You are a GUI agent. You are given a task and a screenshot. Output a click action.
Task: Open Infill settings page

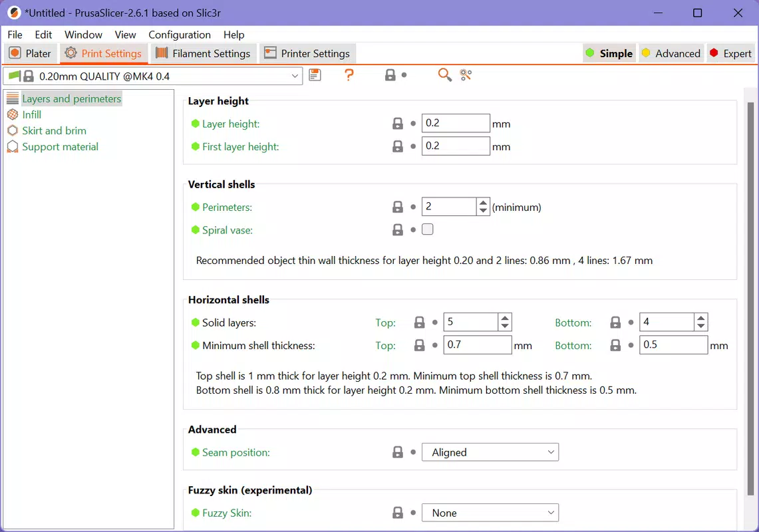pyautogui.click(x=31, y=115)
